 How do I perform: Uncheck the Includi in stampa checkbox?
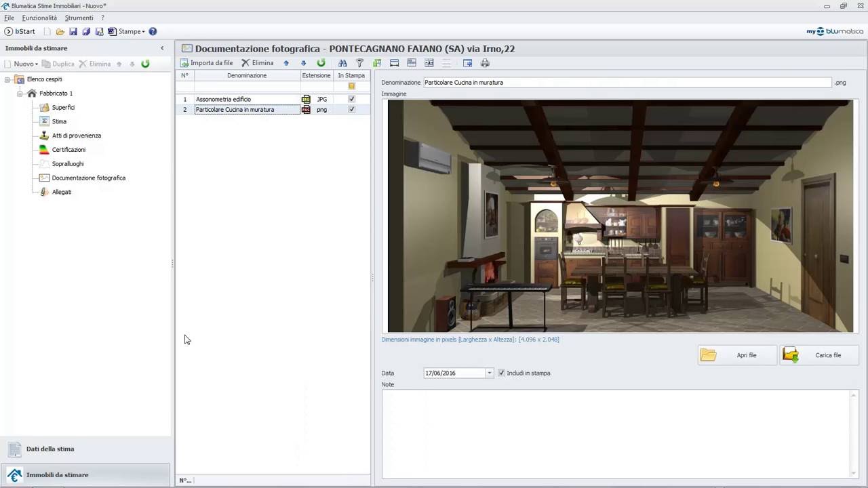point(501,373)
